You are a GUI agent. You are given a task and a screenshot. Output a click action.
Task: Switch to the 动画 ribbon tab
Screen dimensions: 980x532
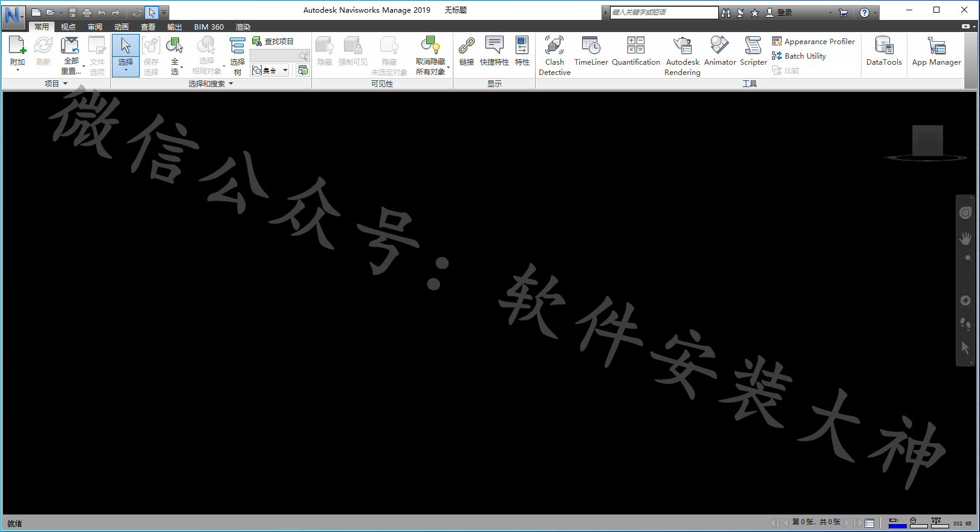click(x=122, y=27)
